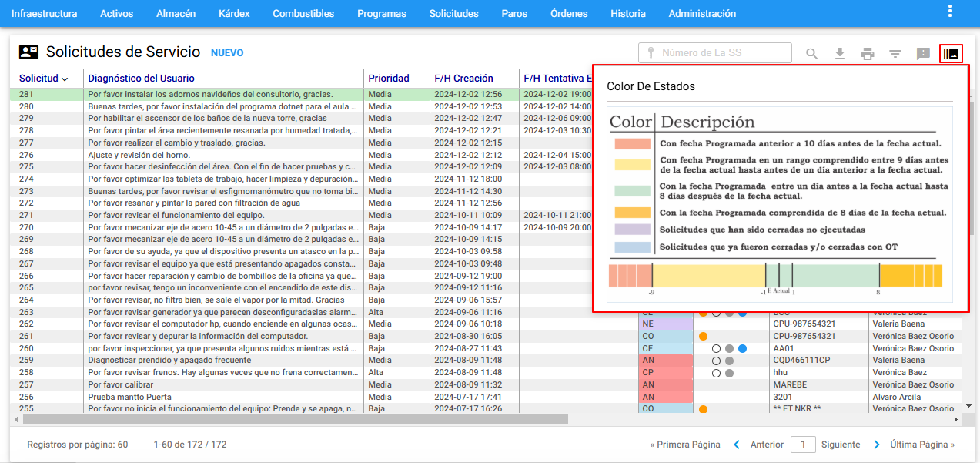Viewport: 980px width, 463px height.
Task: Open the Activos menu
Action: click(116, 13)
